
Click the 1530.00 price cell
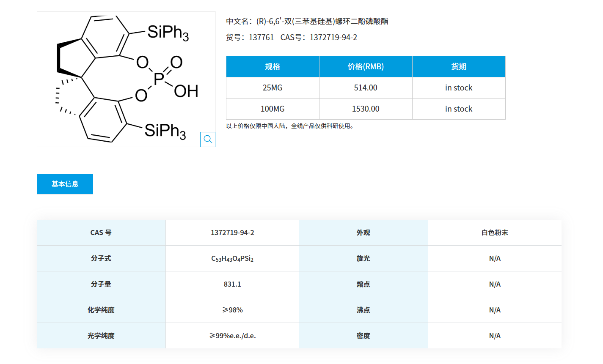coord(365,109)
